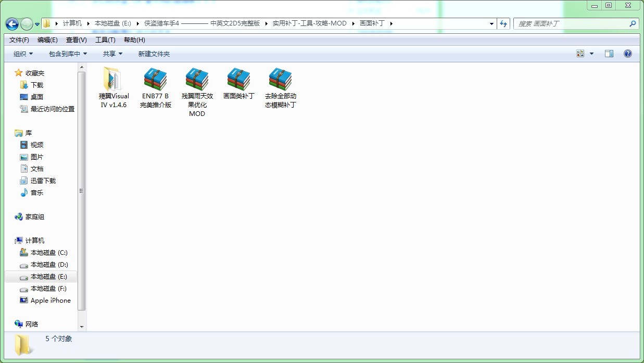Click the 文档 library icon

click(24, 168)
